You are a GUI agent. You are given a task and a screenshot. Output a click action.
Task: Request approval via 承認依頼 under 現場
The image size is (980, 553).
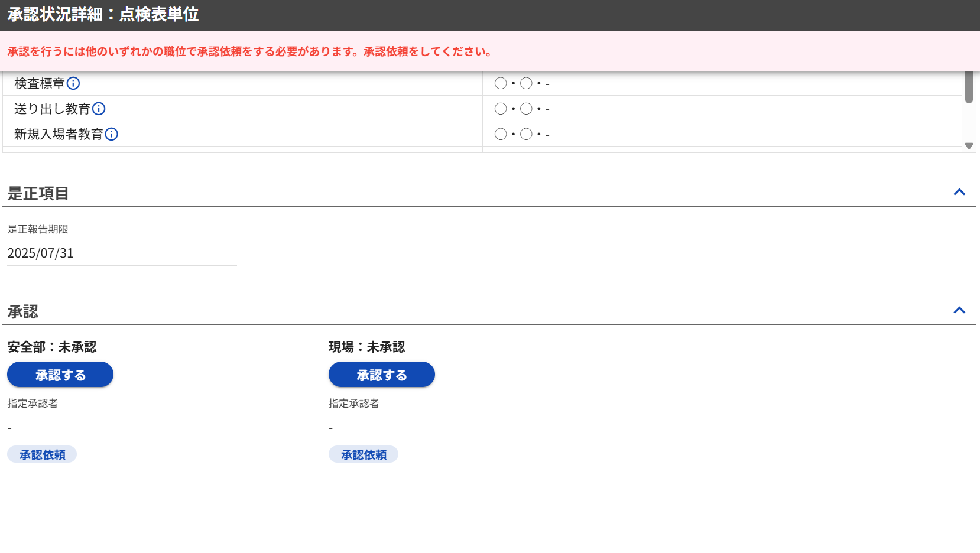(x=364, y=454)
